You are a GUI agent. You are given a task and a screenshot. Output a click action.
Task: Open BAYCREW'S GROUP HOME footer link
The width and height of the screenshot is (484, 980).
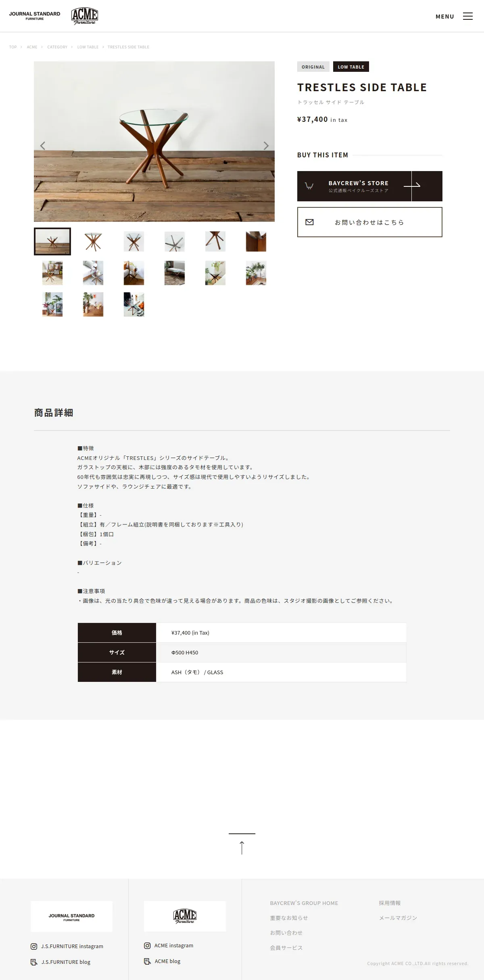pyautogui.click(x=304, y=903)
